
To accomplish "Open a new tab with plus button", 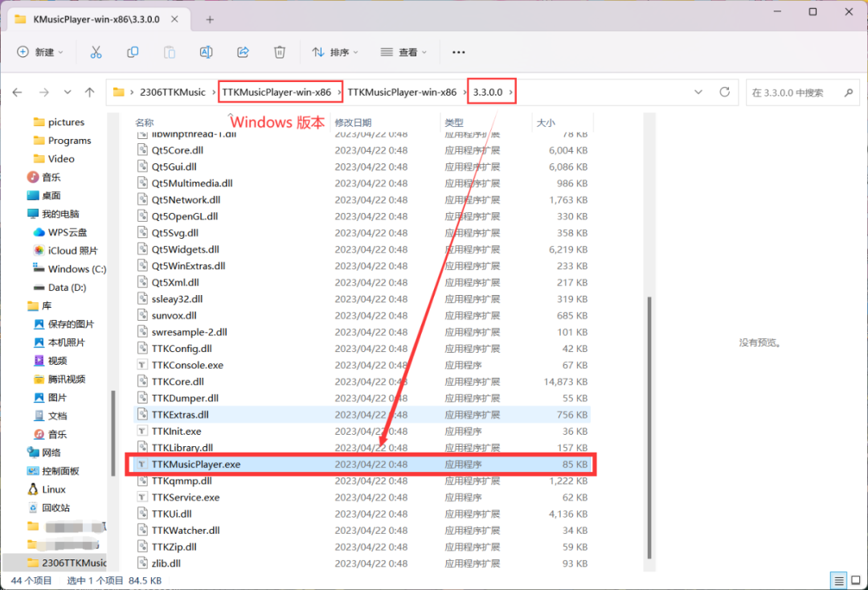I will point(210,19).
